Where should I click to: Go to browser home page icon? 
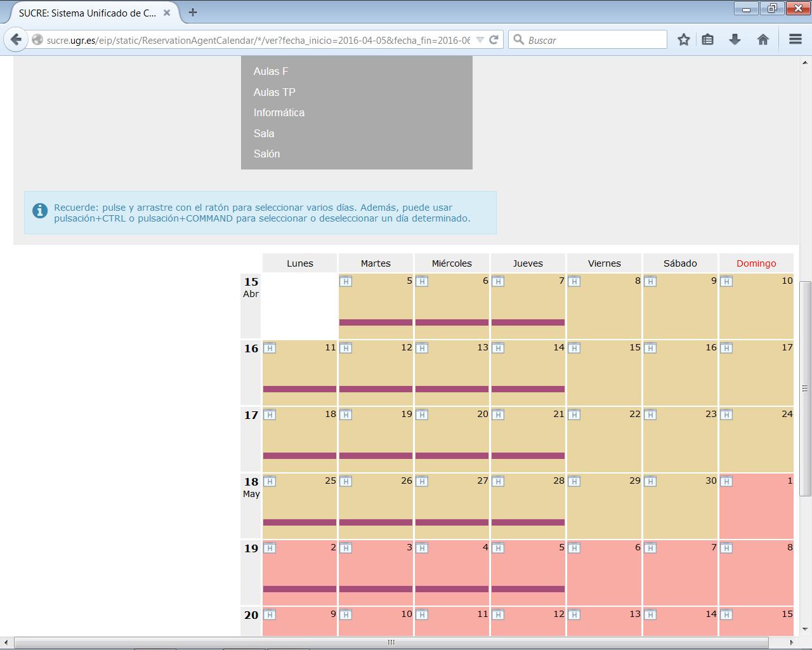(763, 39)
